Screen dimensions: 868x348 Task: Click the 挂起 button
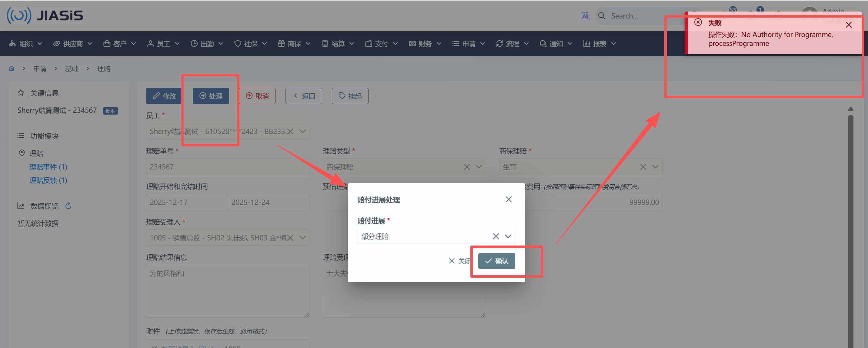pyautogui.click(x=350, y=96)
